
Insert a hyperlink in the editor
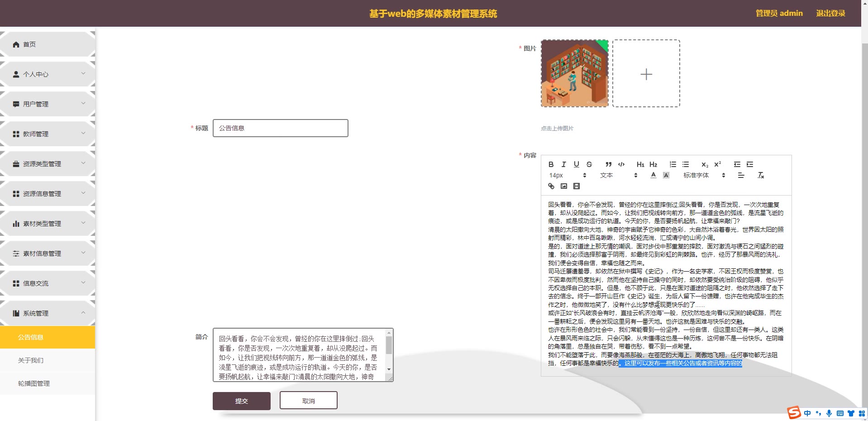551,186
